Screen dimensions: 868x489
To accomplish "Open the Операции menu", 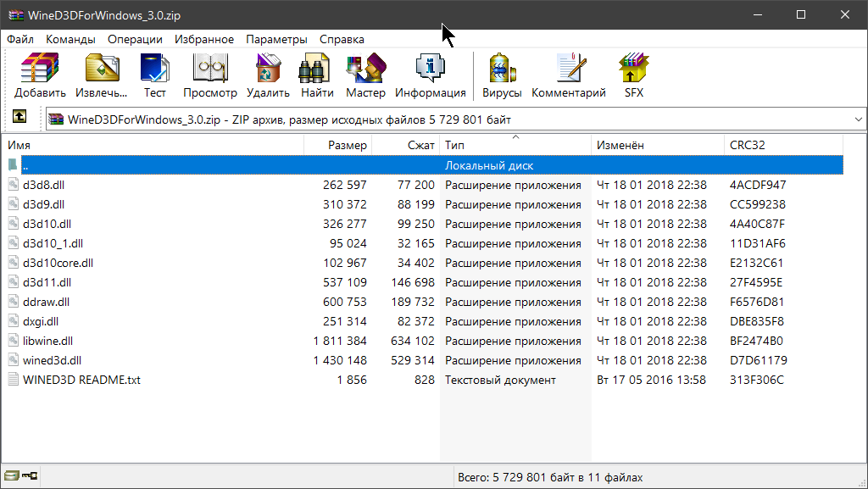I will (x=135, y=39).
